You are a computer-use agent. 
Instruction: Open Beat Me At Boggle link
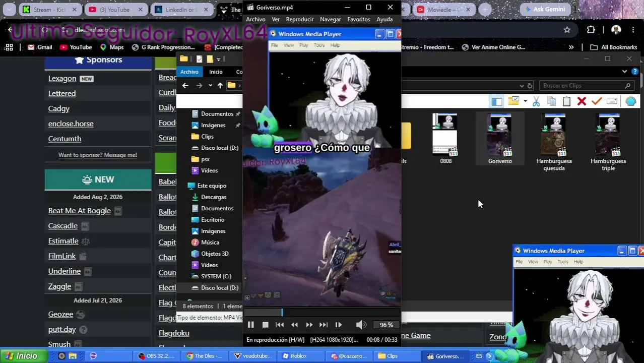[x=79, y=211]
